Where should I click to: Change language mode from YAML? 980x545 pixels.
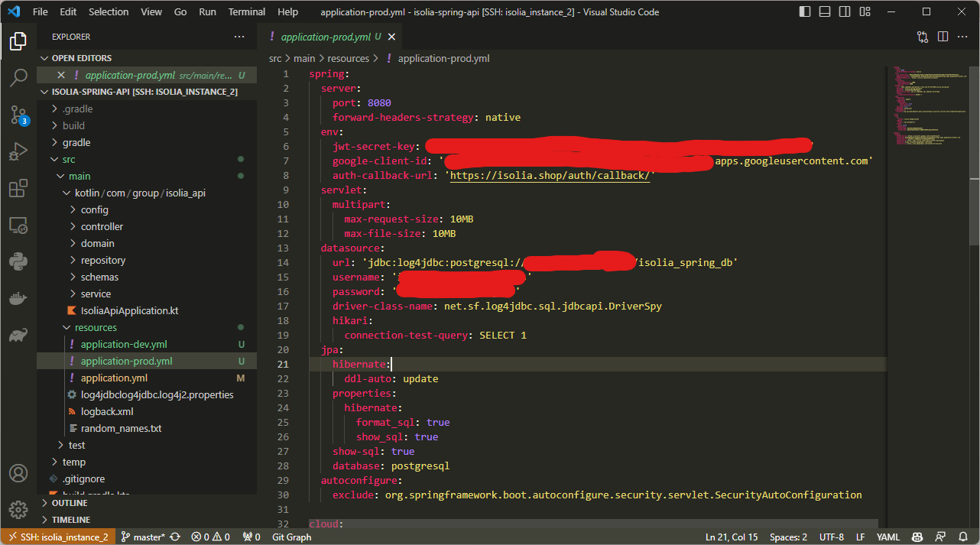point(888,537)
